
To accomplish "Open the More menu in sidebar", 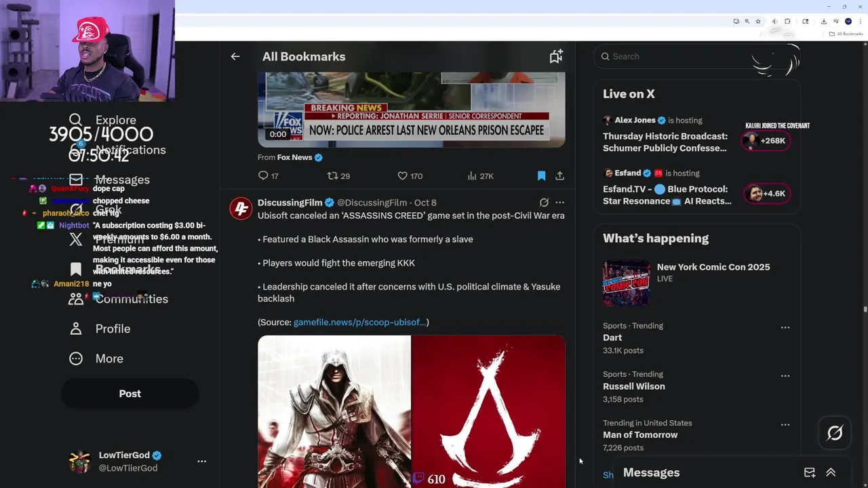I will click(x=96, y=359).
